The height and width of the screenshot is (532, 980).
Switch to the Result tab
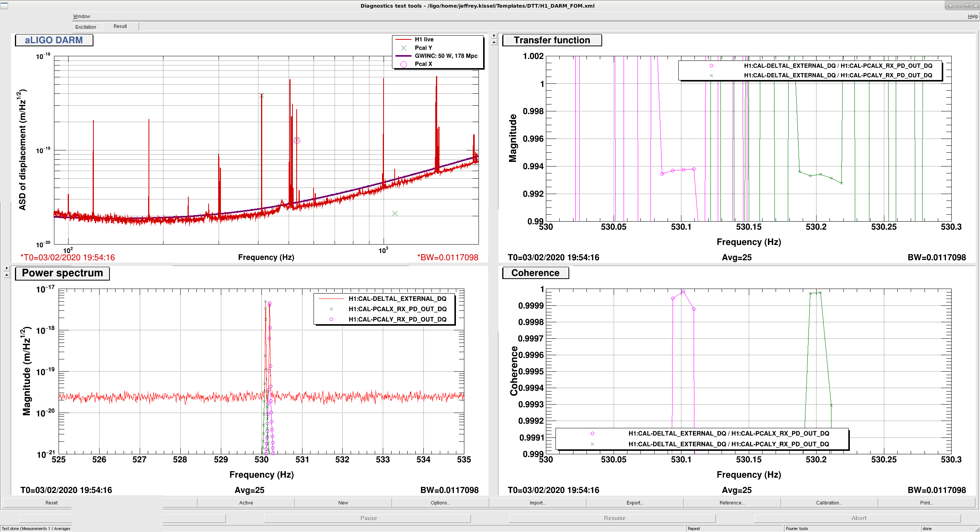[120, 26]
